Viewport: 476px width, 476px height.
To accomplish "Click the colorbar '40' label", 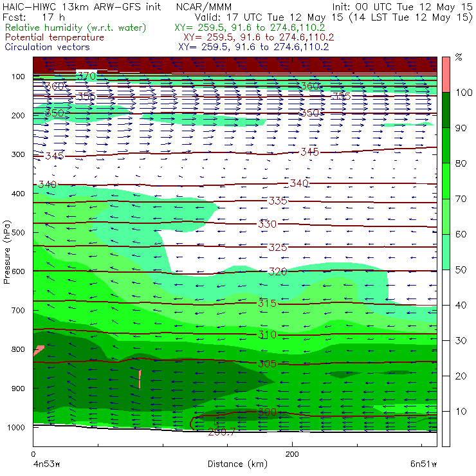I will 461,306.
